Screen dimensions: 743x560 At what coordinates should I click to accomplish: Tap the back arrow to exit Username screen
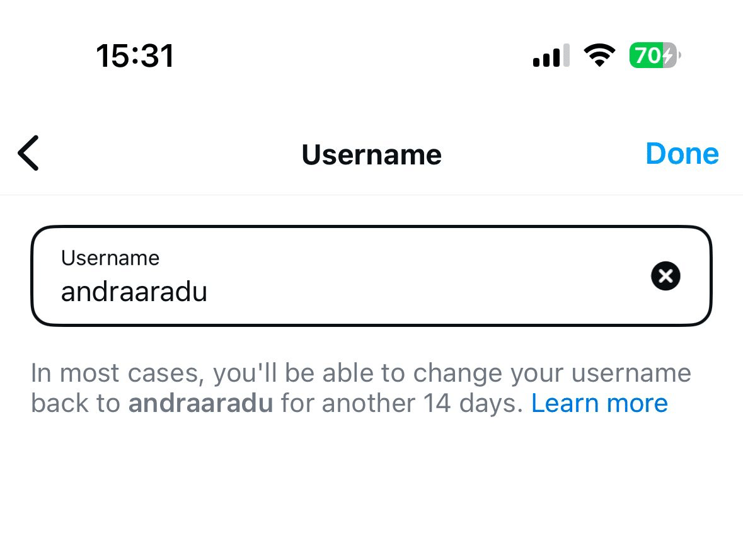(x=28, y=153)
